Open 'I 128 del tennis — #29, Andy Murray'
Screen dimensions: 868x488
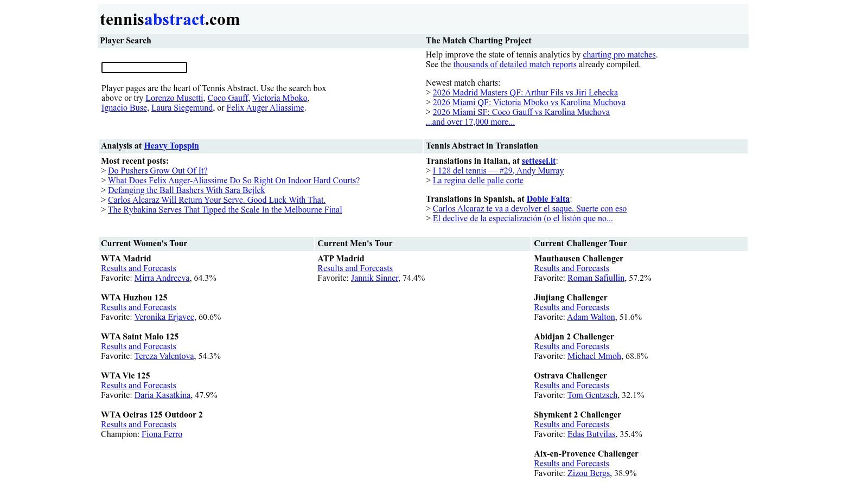[498, 171]
